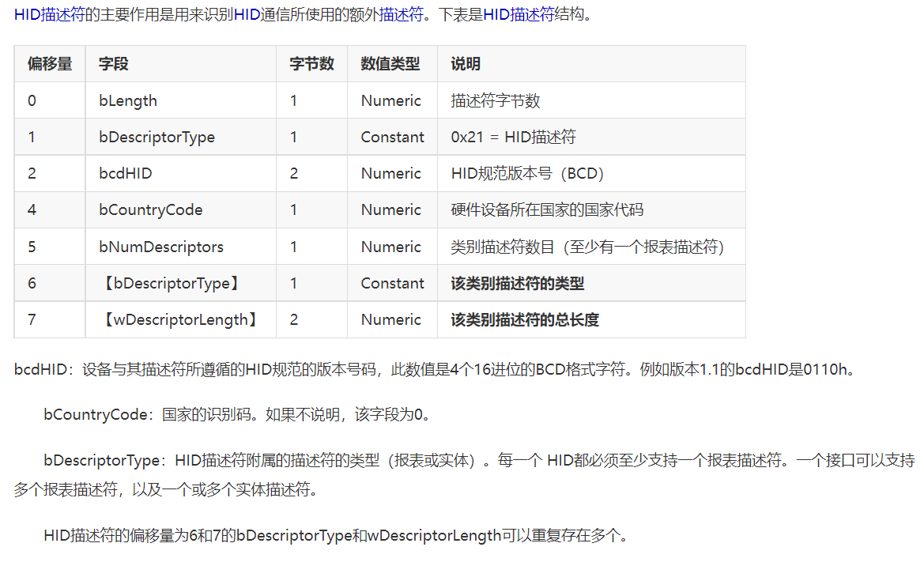Click the 偏移量 column header
924x562 pixels.
click(49, 64)
